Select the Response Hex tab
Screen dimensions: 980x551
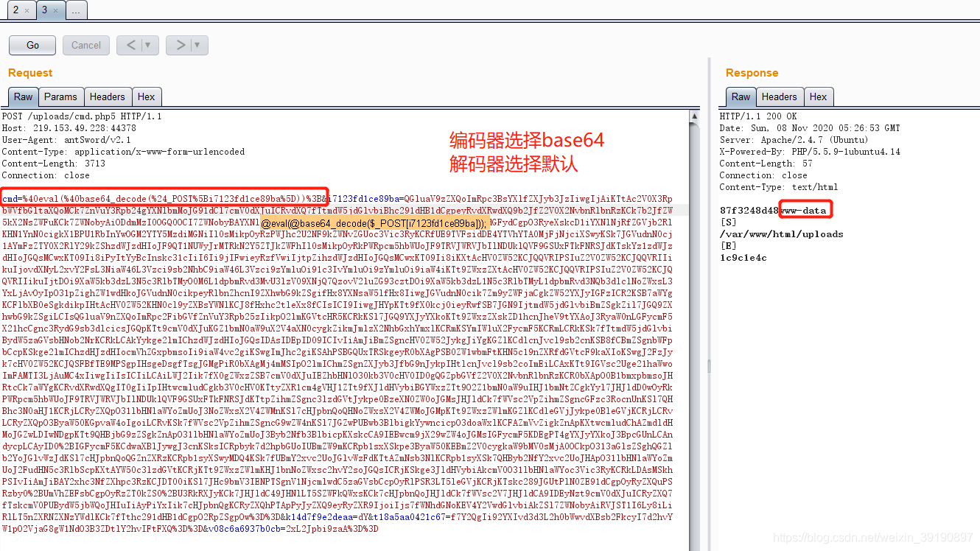pos(819,96)
